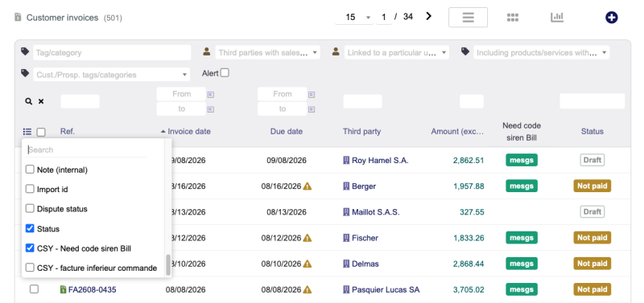Click the page number field showing 1
The image size is (644, 303).
click(384, 17)
